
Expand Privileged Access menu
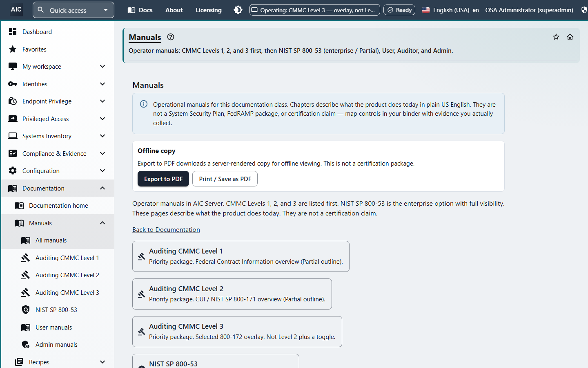coord(58,119)
